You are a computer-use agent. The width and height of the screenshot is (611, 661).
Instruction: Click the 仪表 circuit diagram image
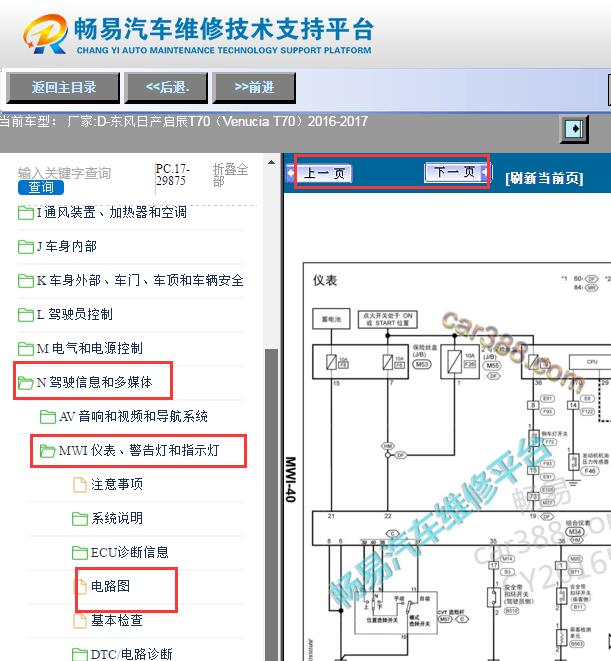457,462
